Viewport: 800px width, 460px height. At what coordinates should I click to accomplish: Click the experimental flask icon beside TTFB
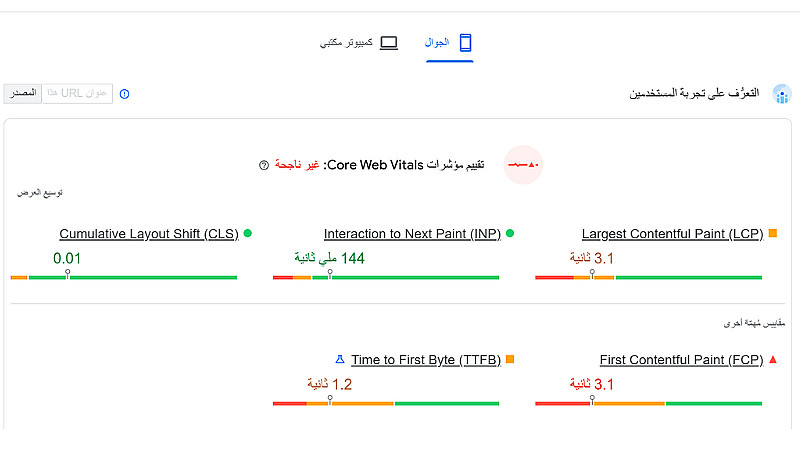click(339, 359)
